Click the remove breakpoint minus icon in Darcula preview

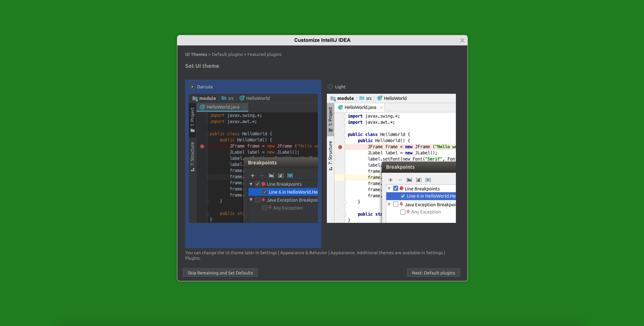click(x=262, y=176)
